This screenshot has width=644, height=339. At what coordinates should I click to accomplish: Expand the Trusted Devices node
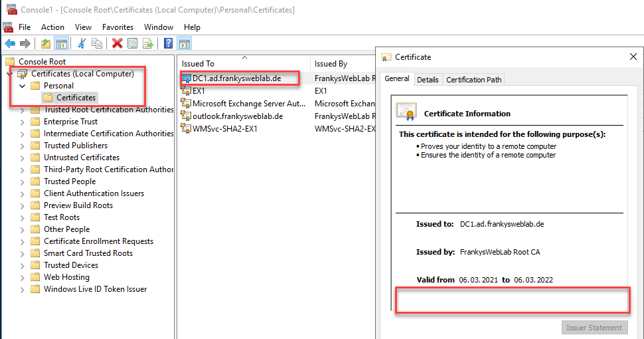coord(22,266)
